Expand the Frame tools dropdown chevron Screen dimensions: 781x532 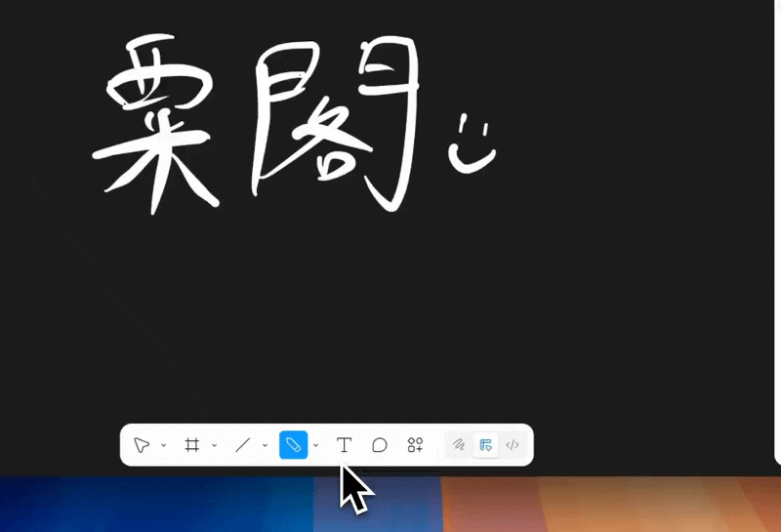(214, 446)
